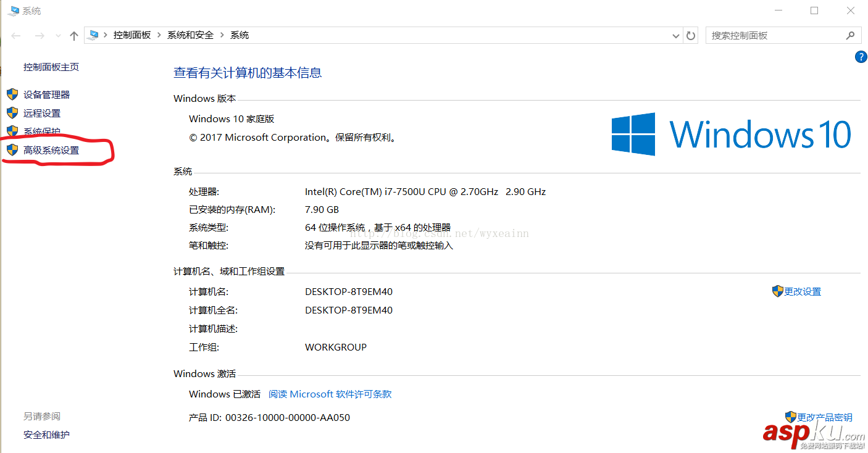
Task: Click shield icon next to 更改产品密钥
Action: [x=791, y=417]
